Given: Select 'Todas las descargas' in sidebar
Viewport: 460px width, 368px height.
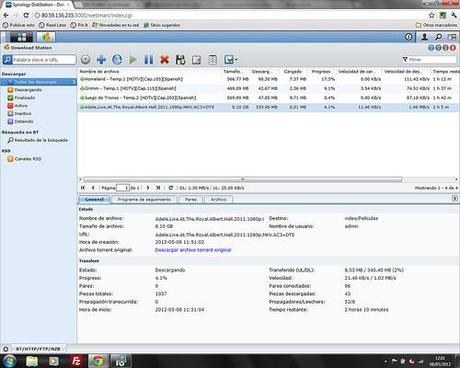Looking at the screenshot, I should coord(38,82).
